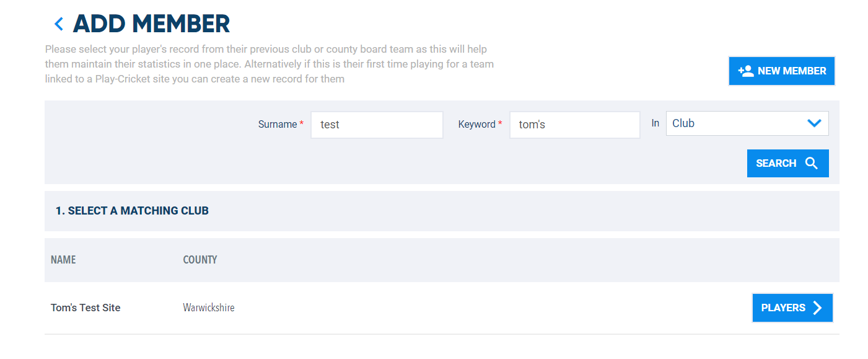Click the COUNTY column header
Viewport: 868px width, 359px height.
[200, 260]
